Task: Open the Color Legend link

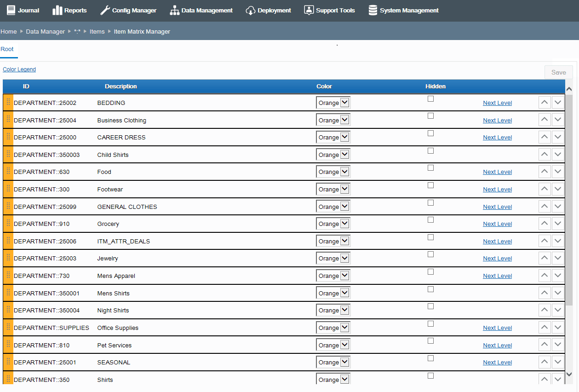Action: tap(19, 69)
